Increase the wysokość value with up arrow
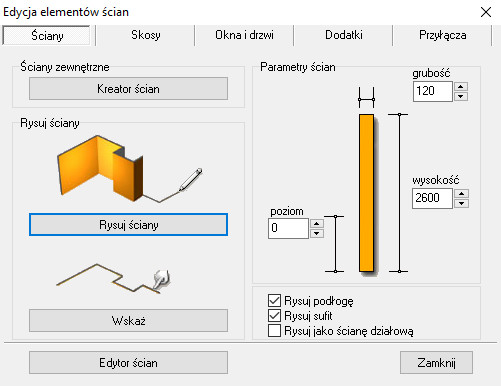The width and height of the screenshot is (501, 386). pos(462,194)
